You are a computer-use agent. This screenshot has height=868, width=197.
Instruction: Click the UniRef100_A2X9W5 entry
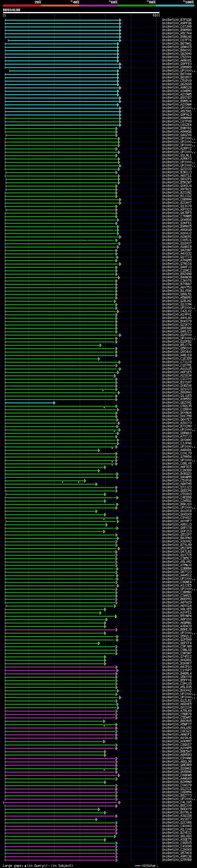point(177,94)
